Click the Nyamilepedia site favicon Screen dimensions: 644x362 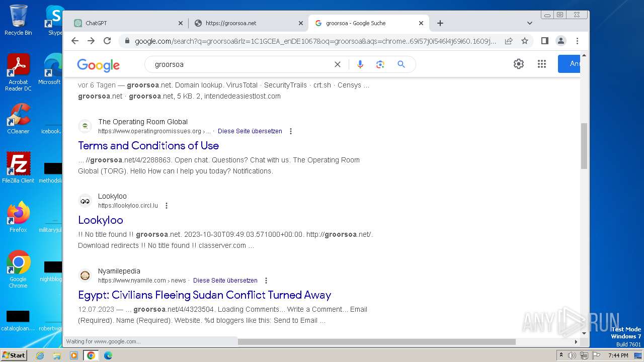(x=85, y=276)
